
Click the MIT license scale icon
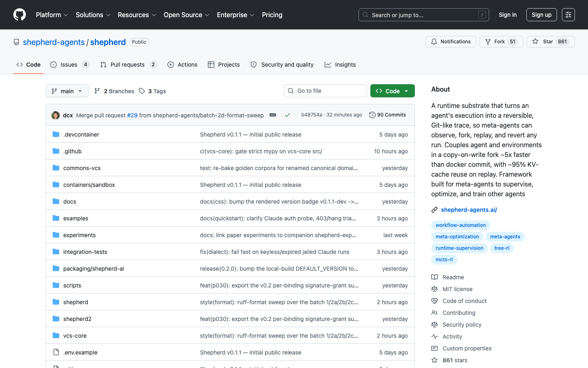pyautogui.click(x=434, y=289)
